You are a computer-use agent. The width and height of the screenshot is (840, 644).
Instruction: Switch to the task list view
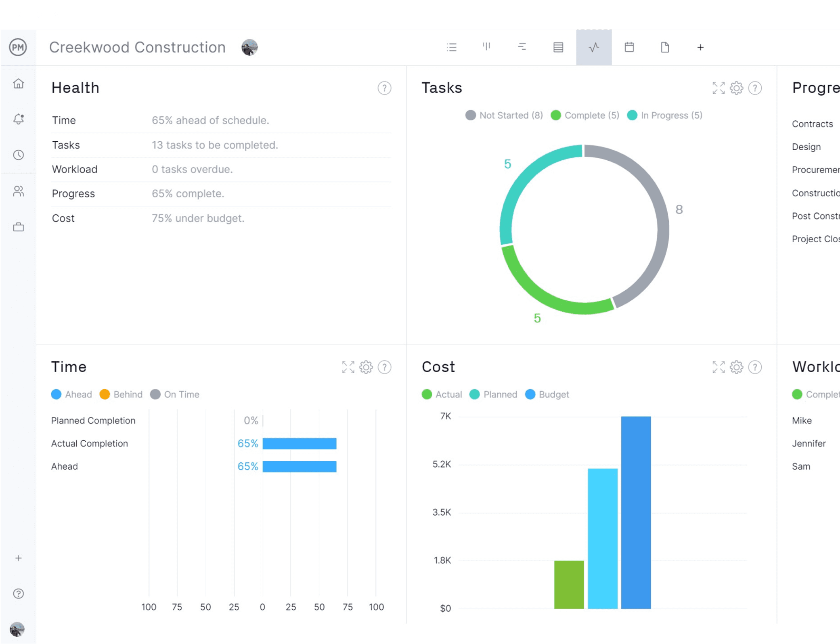click(x=452, y=47)
